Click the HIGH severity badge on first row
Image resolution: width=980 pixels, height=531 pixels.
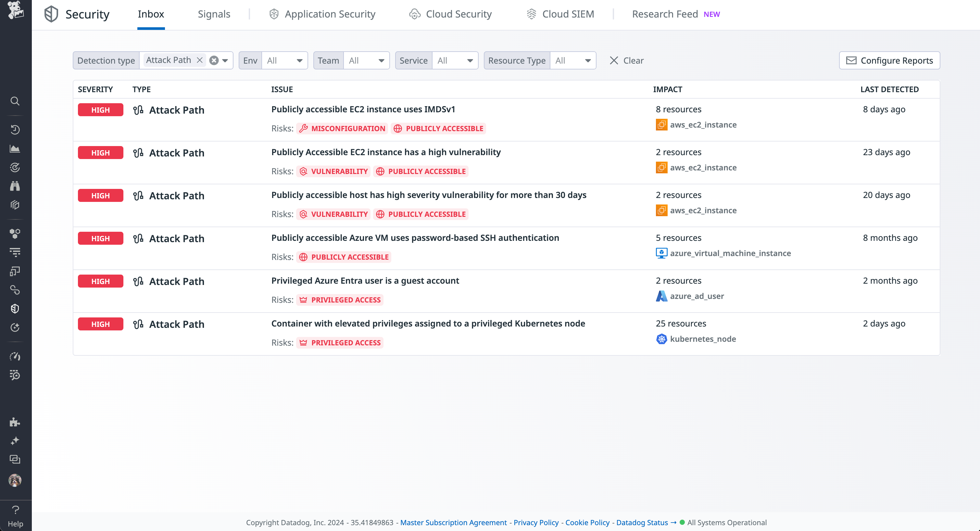tap(100, 110)
